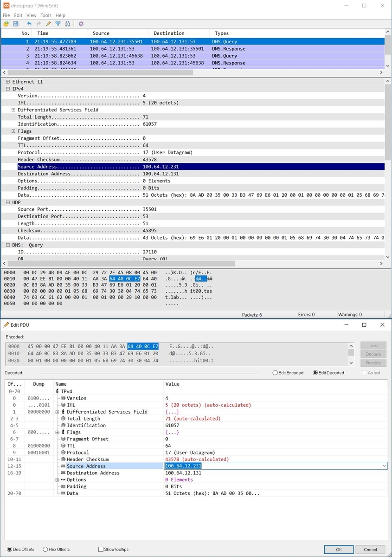The width and height of the screenshot is (392, 557).
Task: Click the Header Checksum field icon
Action: (x=63, y=459)
